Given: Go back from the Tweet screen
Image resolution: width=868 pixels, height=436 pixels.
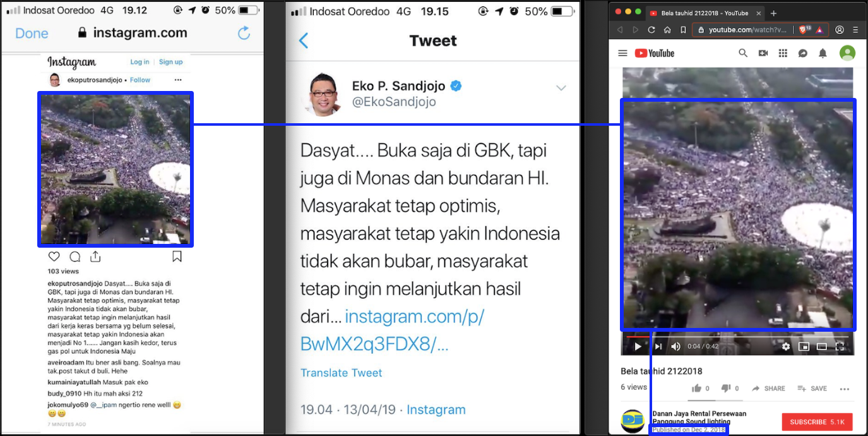Looking at the screenshot, I should pyautogui.click(x=303, y=40).
